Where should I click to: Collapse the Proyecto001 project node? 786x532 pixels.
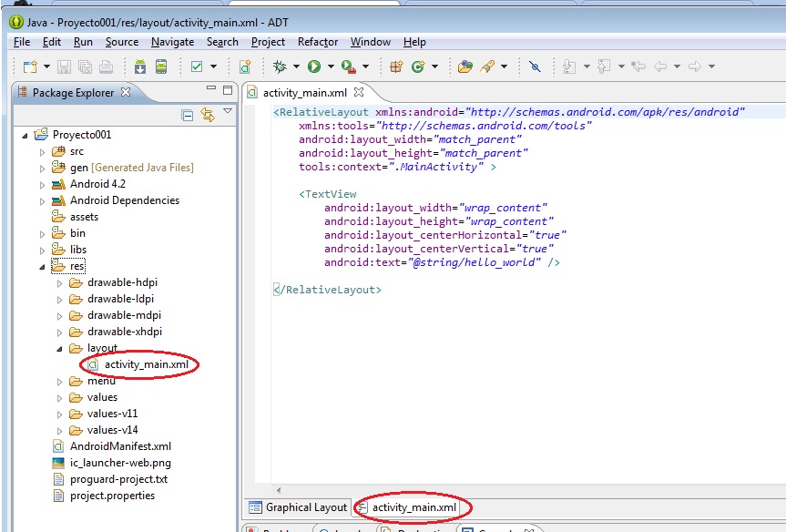click(26, 136)
